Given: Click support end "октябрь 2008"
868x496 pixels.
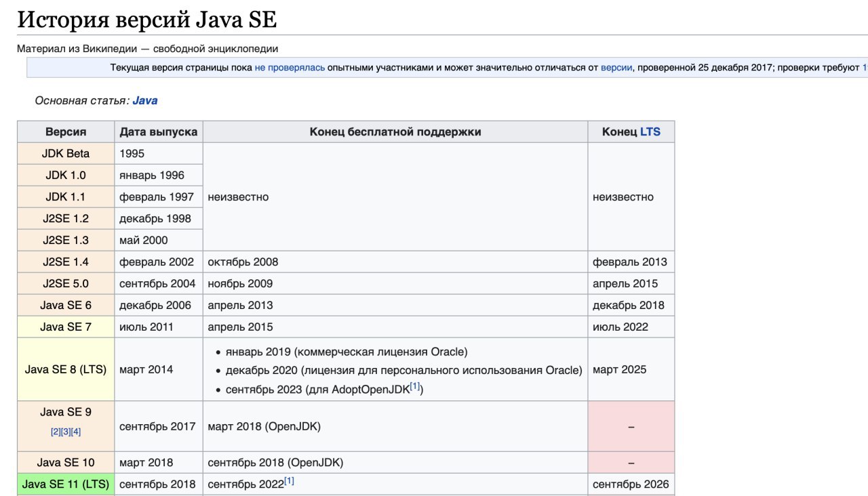Looking at the screenshot, I should (243, 262).
